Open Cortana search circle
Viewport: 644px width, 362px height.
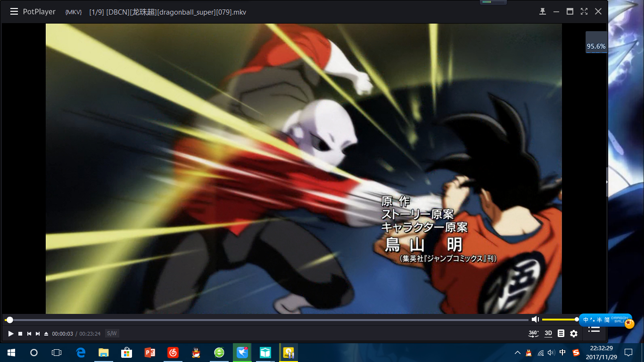[34, 353]
